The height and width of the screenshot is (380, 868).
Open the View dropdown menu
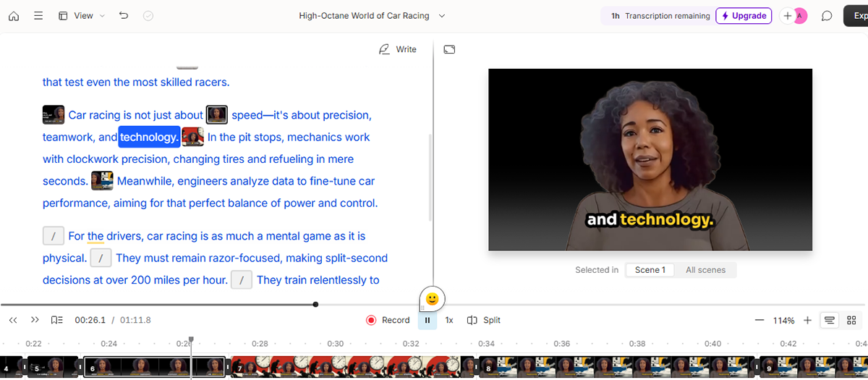coord(82,16)
